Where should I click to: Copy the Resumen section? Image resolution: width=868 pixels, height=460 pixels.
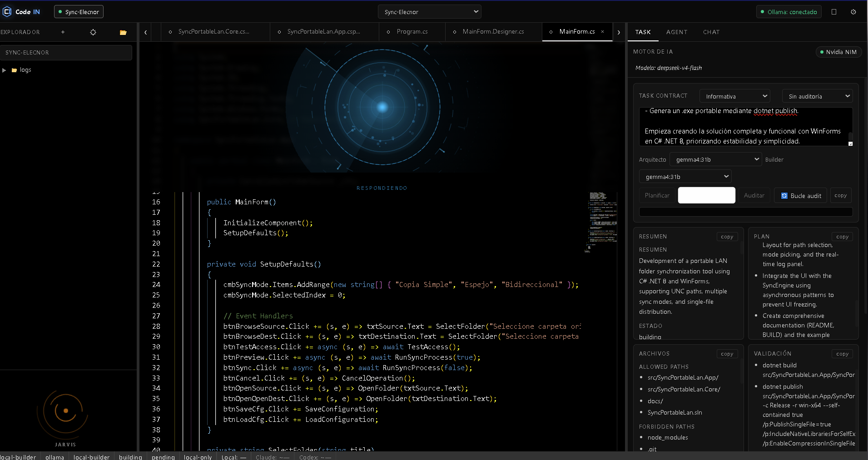727,237
